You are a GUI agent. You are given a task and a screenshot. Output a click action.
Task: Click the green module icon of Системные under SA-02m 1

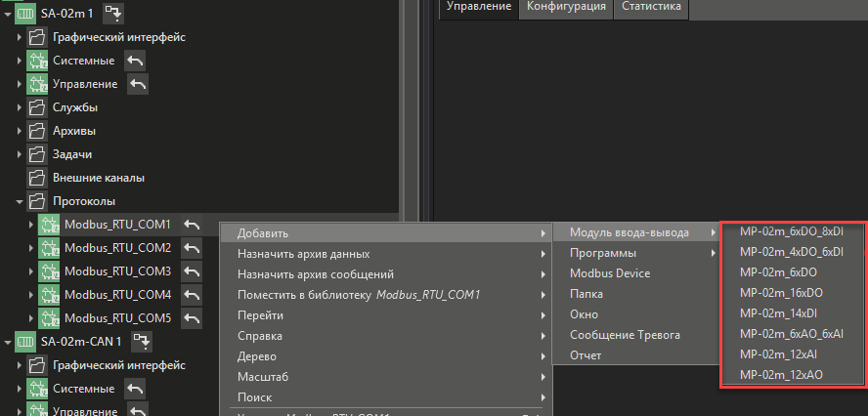click(36, 61)
